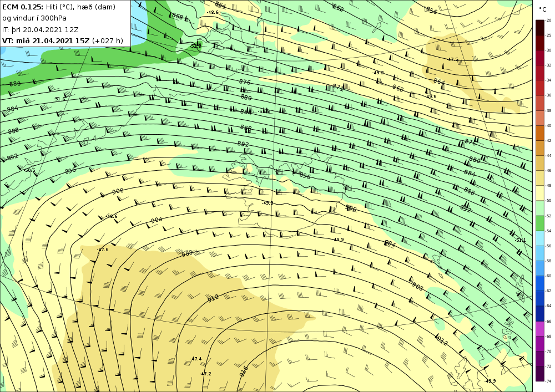
Task: Select the darkest maroon legend swatch between -20 and -25
Action: [540, 28]
